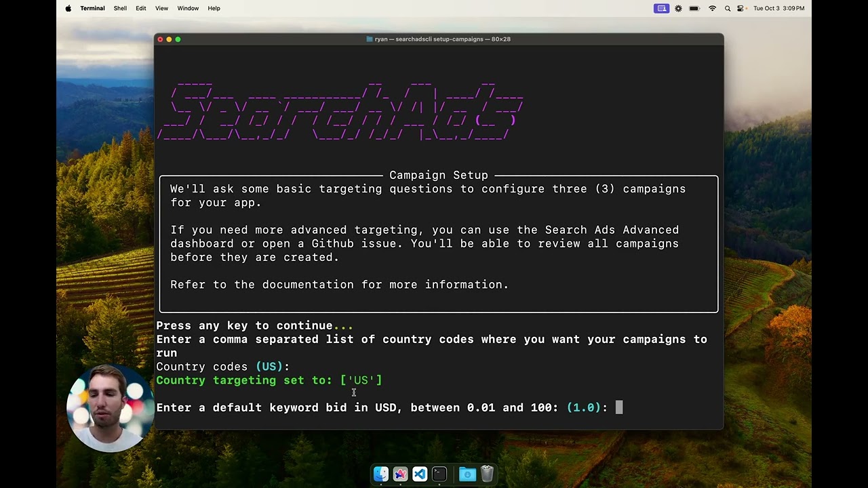Open Terminal from the Dock

point(439,474)
